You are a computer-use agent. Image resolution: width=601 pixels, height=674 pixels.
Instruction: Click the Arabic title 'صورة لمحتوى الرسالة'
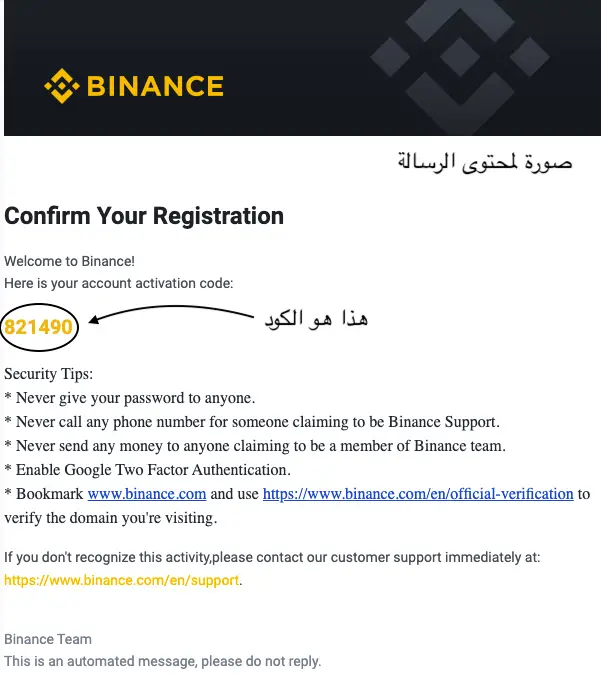click(484, 162)
